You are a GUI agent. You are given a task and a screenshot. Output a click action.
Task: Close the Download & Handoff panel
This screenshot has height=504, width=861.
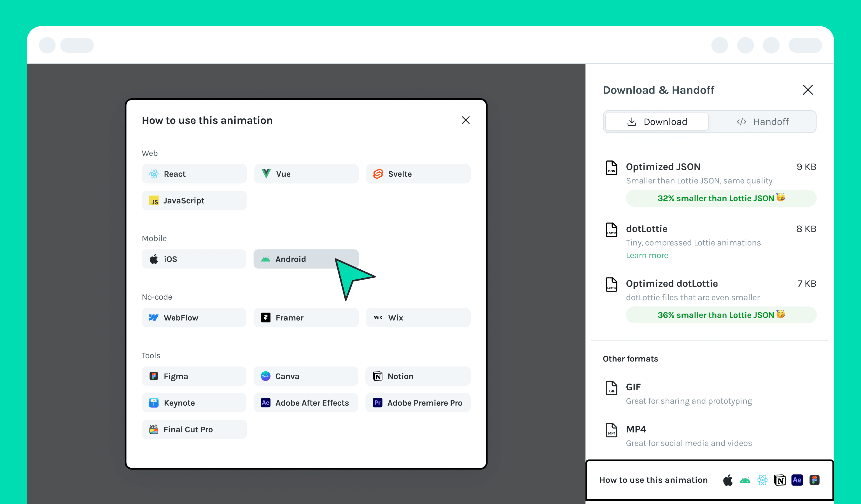[x=808, y=90]
